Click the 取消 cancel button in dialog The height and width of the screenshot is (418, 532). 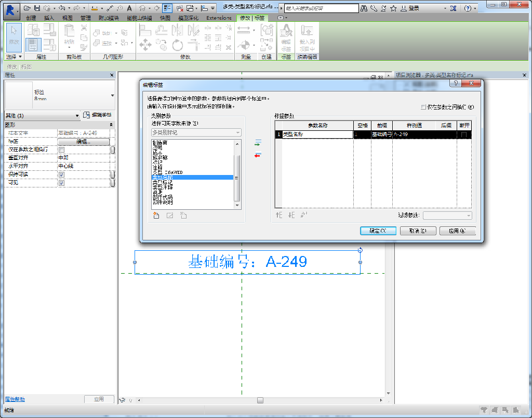point(418,231)
